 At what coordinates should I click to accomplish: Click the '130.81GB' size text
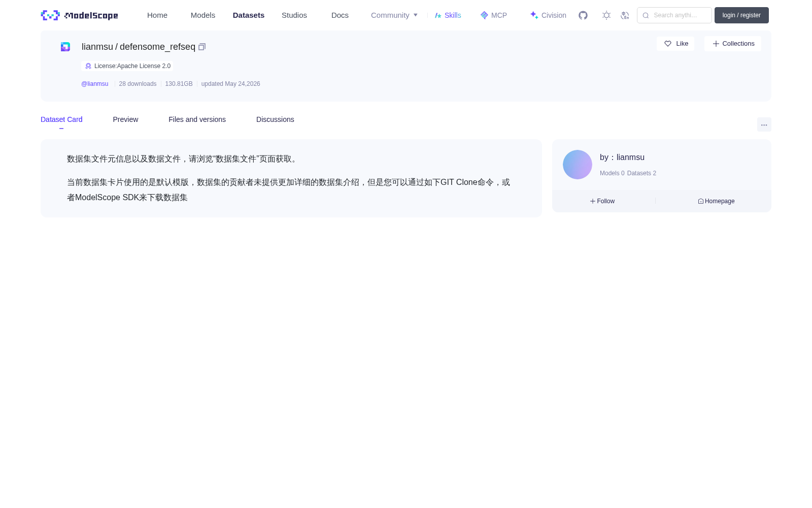click(179, 84)
